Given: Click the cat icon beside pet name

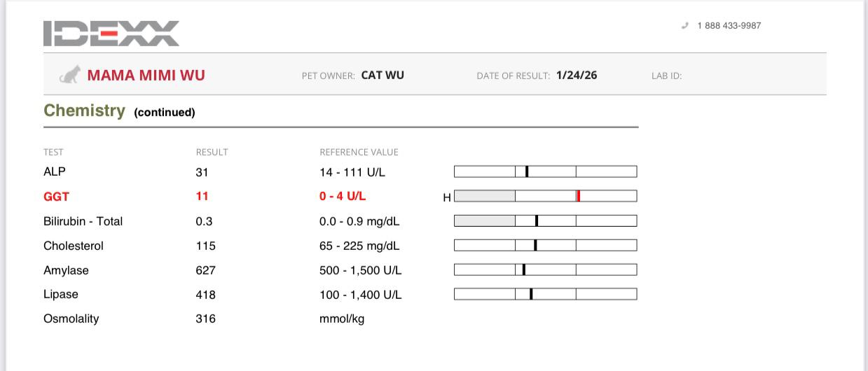Looking at the screenshot, I should coord(69,74).
